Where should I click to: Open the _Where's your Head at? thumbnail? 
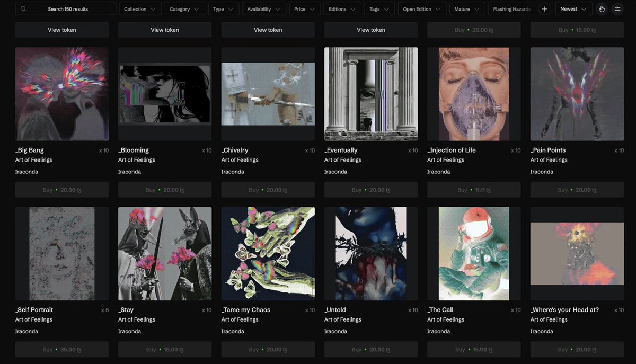click(x=577, y=254)
